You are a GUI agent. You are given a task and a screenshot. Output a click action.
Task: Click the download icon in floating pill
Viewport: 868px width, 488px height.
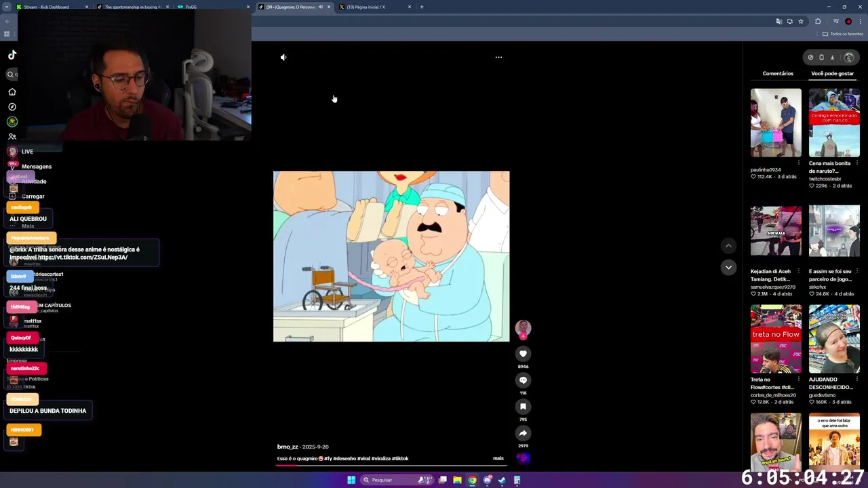[x=832, y=58]
